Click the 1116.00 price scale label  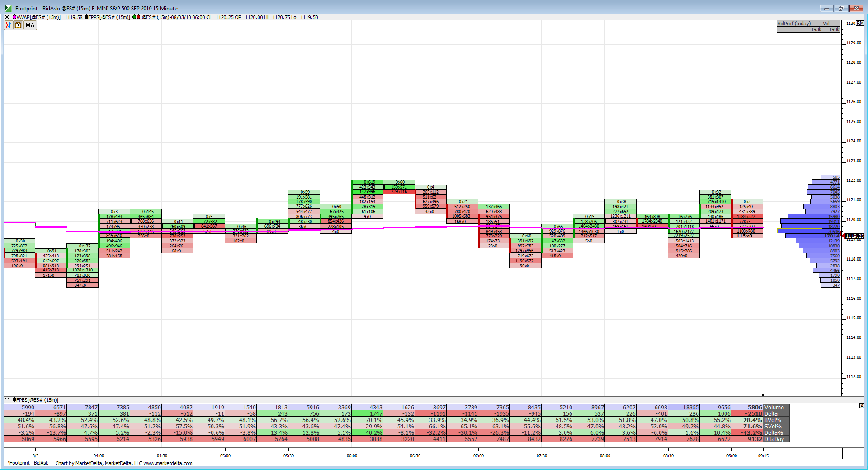[854, 299]
